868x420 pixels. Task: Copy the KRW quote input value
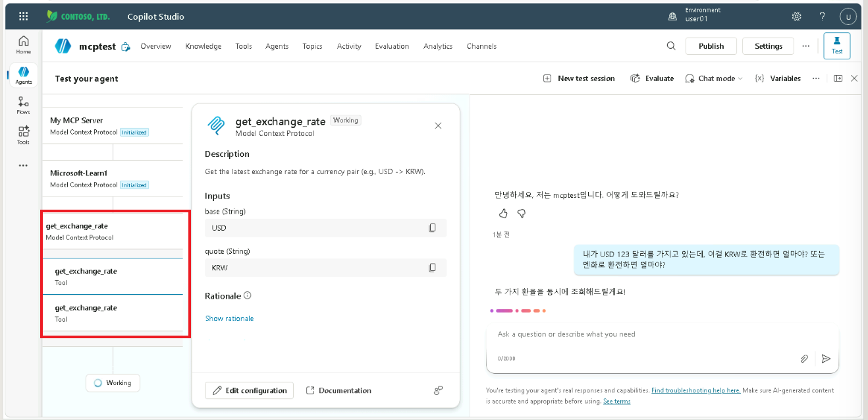click(433, 268)
